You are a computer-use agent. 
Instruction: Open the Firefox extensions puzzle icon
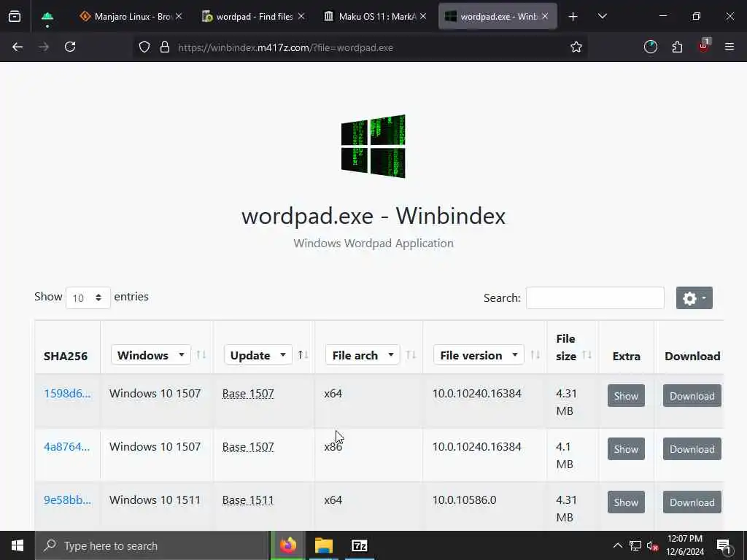point(677,47)
